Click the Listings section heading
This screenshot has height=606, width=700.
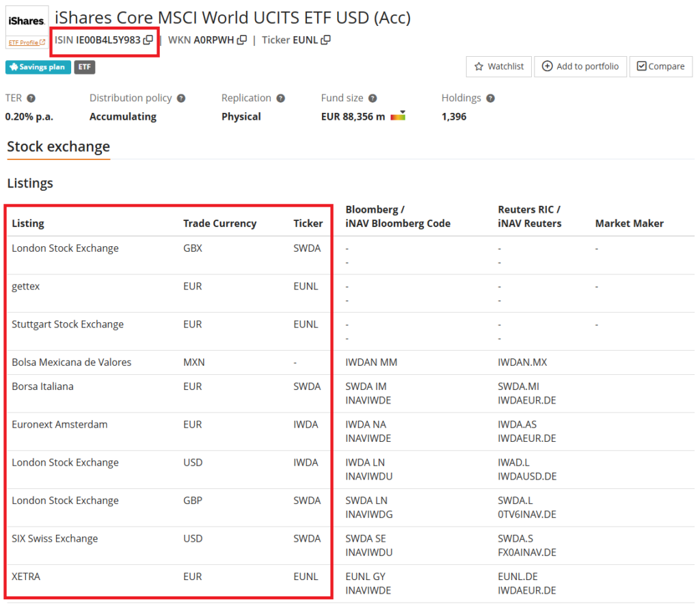click(30, 183)
